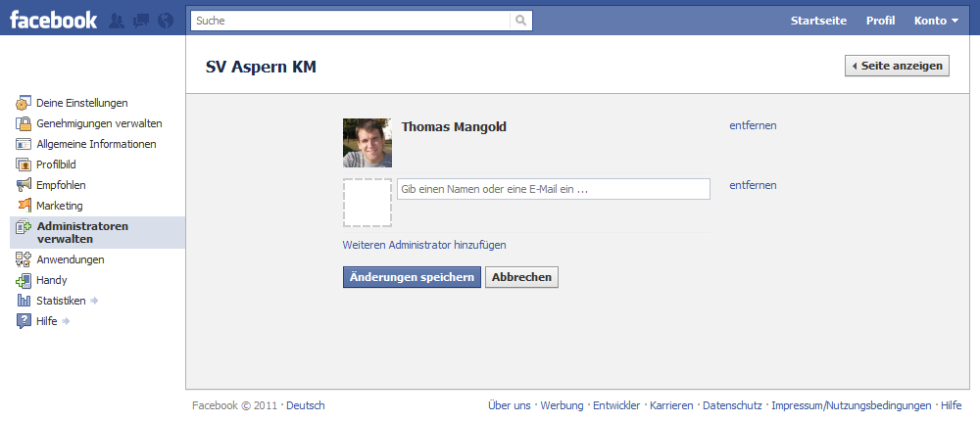Click the Seite anzeigen button
The image size is (980, 423).
(x=897, y=66)
